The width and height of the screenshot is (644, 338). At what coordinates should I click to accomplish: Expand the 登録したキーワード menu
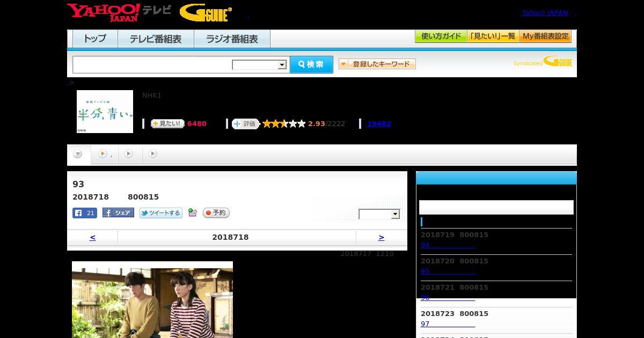(x=377, y=64)
